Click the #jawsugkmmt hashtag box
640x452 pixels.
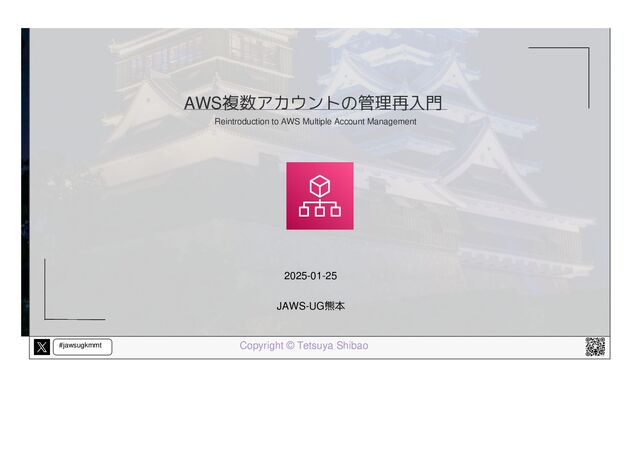pyautogui.click(x=82, y=347)
